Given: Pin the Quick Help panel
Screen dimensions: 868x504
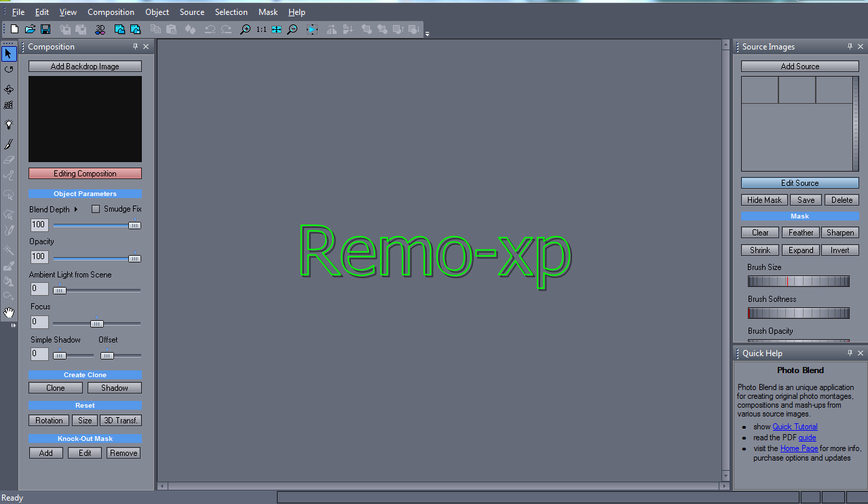Looking at the screenshot, I should pyautogui.click(x=850, y=353).
